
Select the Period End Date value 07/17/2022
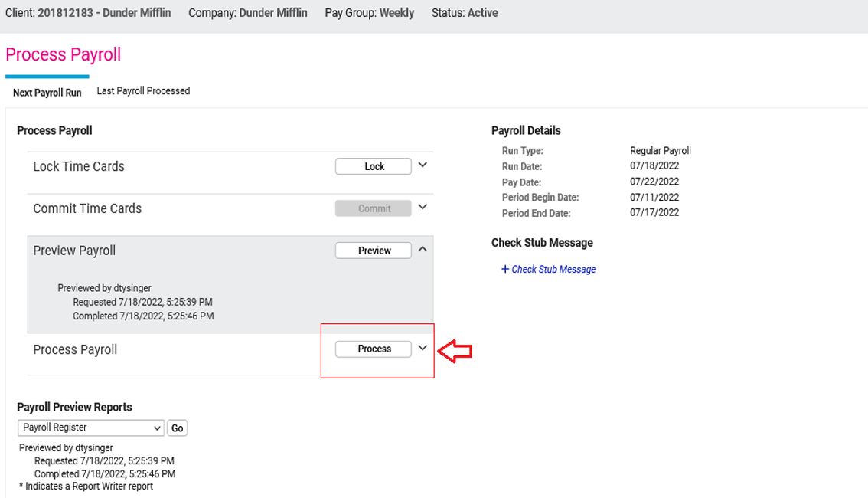[654, 212]
